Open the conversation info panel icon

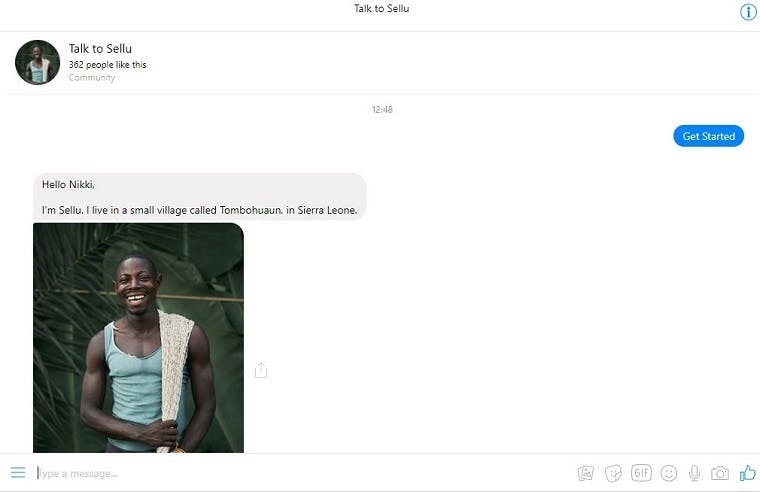point(747,12)
